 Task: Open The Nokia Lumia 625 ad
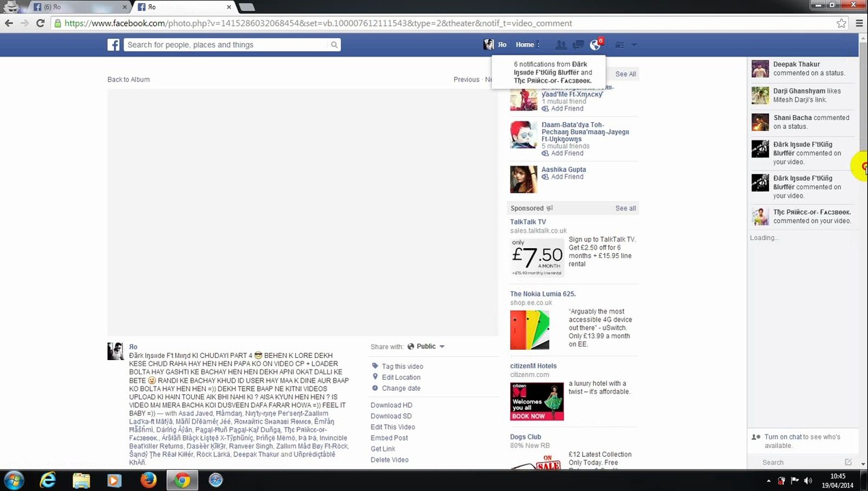click(543, 294)
